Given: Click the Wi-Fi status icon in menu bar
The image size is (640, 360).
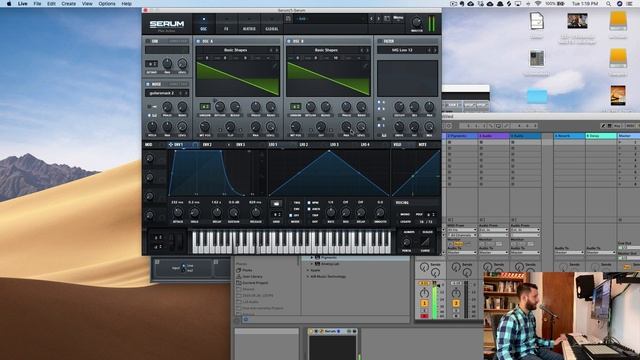Looking at the screenshot, I should (538, 4).
